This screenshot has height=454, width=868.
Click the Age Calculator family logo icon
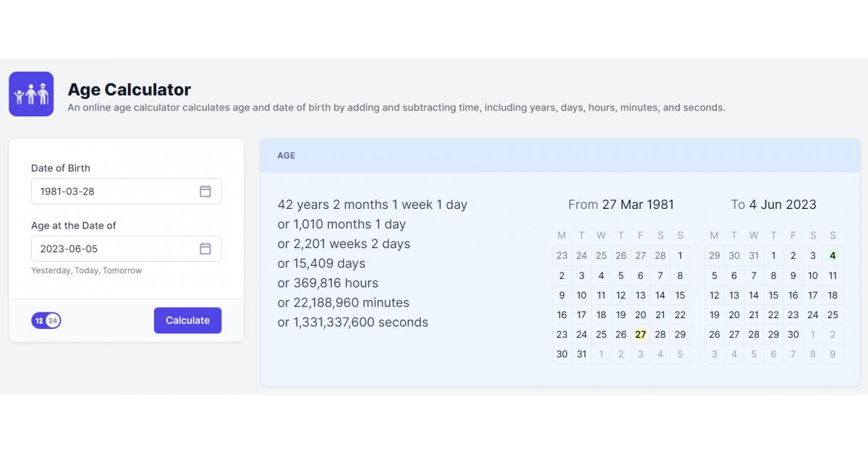click(x=31, y=94)
